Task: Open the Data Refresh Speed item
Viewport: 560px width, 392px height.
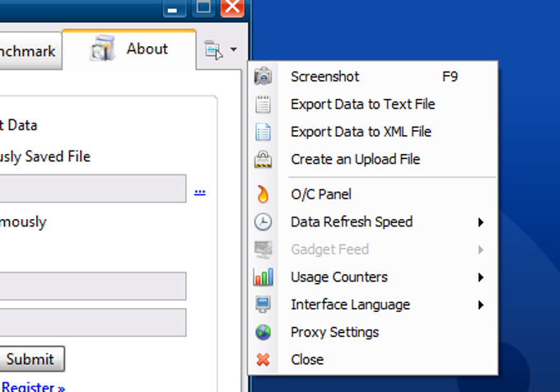Action: pyautogui.click(x=373, y=222)
